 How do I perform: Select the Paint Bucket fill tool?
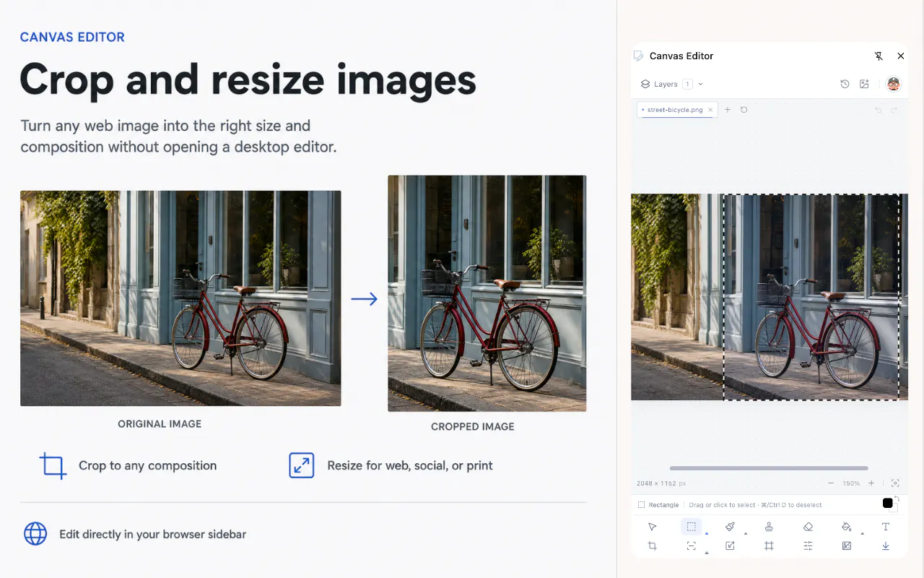click(x=847, y=527)
